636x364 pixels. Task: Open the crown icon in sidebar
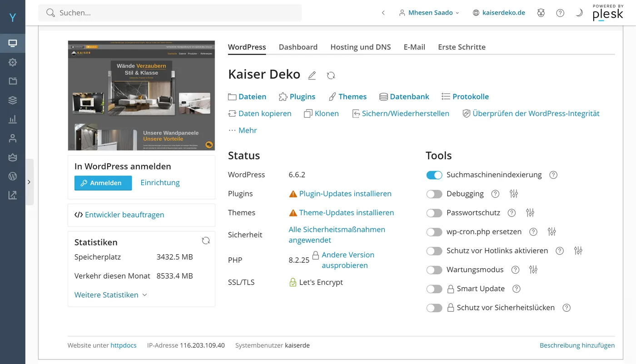13,157
